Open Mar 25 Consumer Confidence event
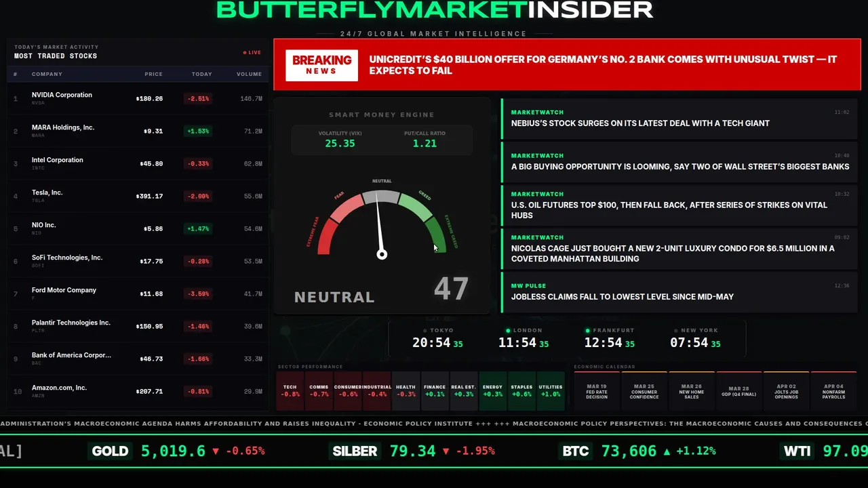 [x=644, y=391]
